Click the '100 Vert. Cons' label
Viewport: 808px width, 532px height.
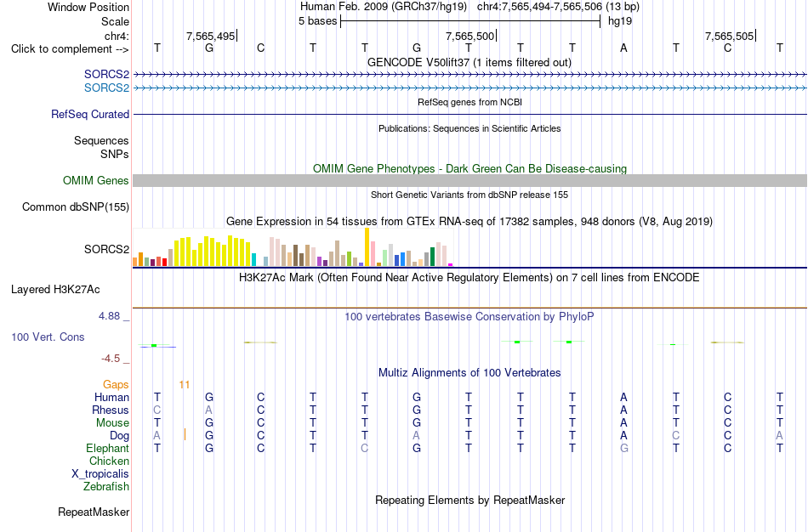48,337
